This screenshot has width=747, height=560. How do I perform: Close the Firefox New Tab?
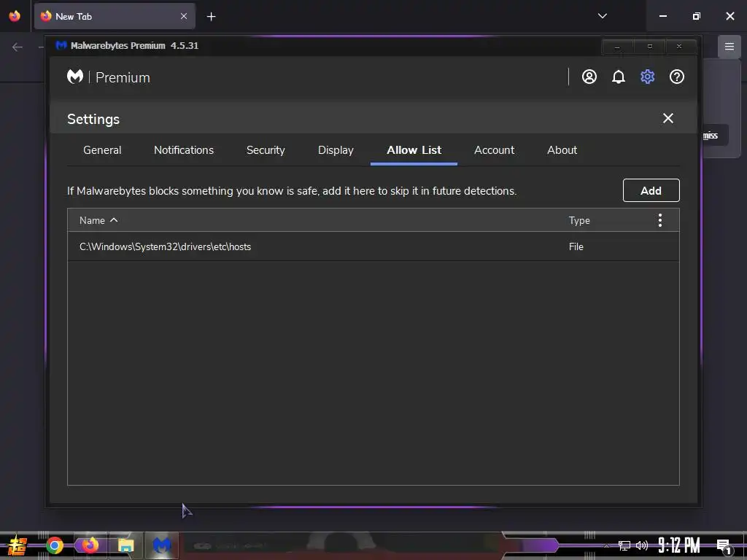183,16
